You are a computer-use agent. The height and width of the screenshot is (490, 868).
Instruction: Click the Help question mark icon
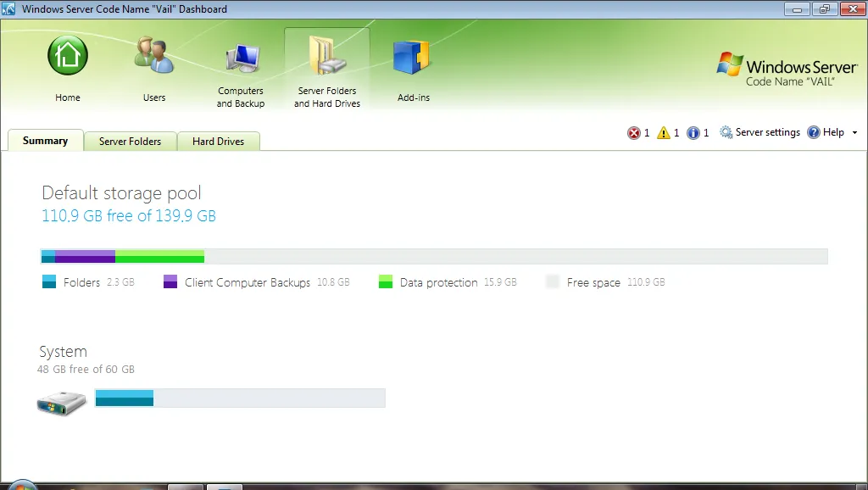pos(813,132)
